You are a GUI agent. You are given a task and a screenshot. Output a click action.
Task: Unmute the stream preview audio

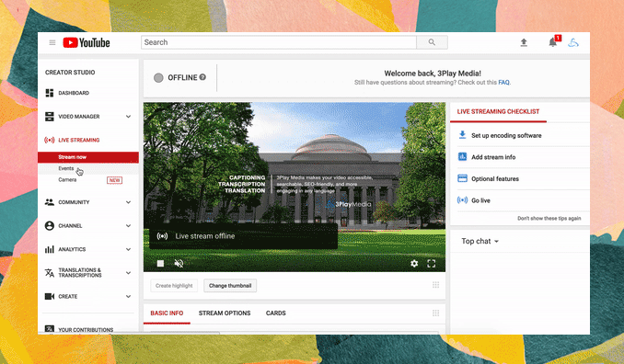[179, 264]
